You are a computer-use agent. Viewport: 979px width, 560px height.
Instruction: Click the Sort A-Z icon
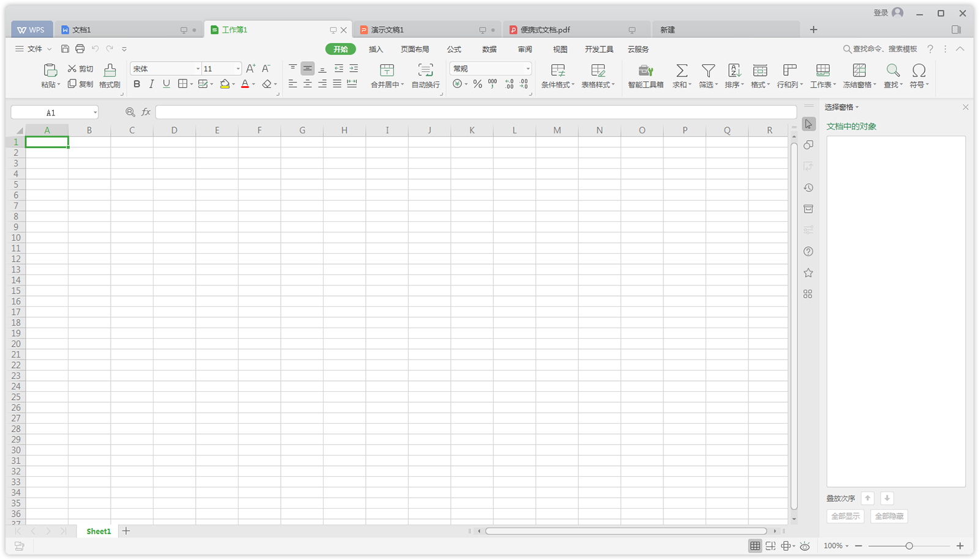click(734, 70)
